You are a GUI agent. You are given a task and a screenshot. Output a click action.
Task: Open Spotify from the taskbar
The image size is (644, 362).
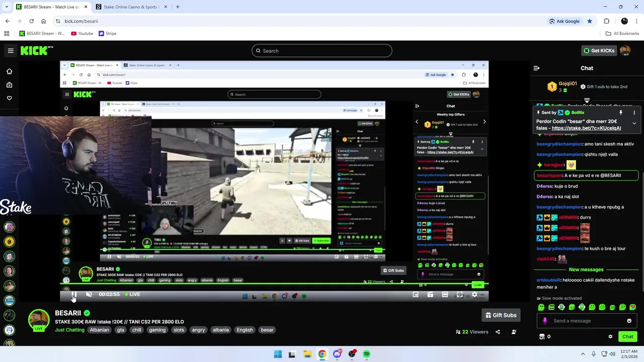367,354
